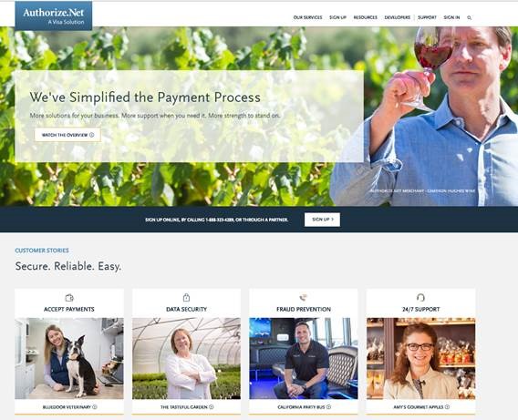Go to Support in the top navigation
This screenshot has height=420, width=518.
[x=427, y=17]
